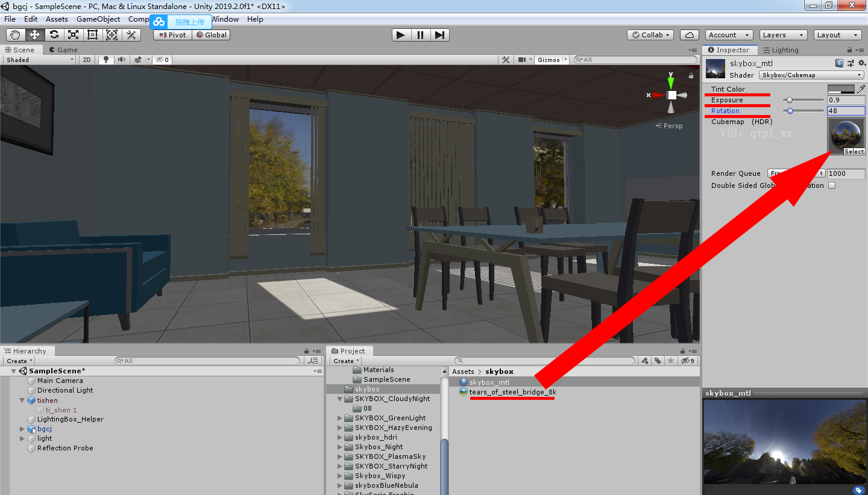
Task: Click the Search by Label icon in Project
Action: point(658,361)
